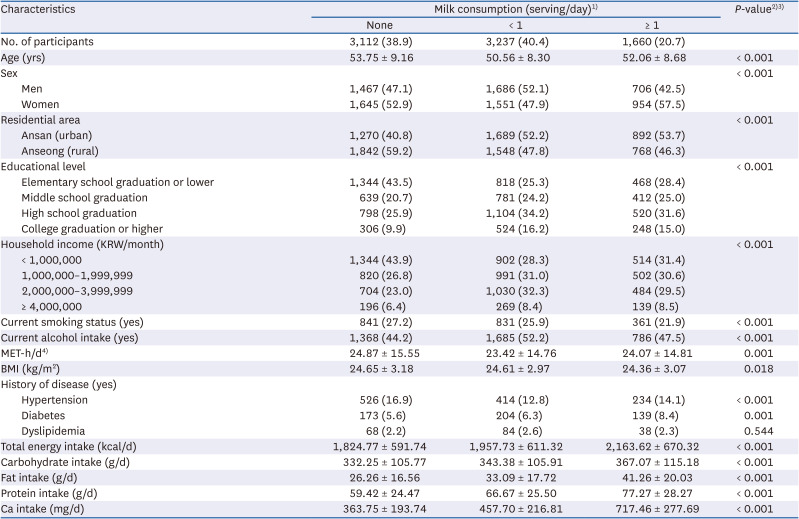Viewport: 799px width, 519px height.
Task: Click the P-value '0.018'
Action: [x=759, y=369]
